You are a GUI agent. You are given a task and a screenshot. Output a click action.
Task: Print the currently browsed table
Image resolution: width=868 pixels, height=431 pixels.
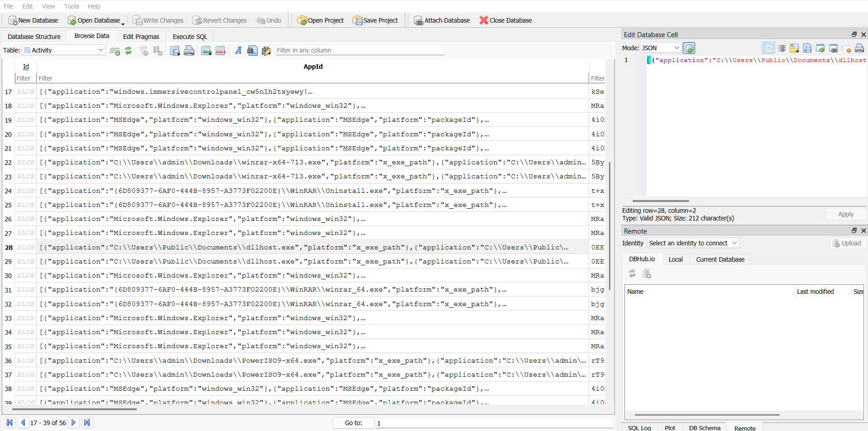(x=189, y=50)
